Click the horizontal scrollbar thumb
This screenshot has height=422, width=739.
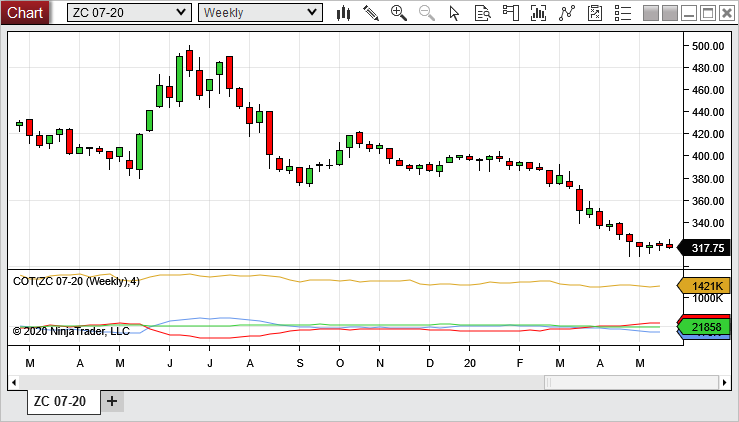[628, 382]
